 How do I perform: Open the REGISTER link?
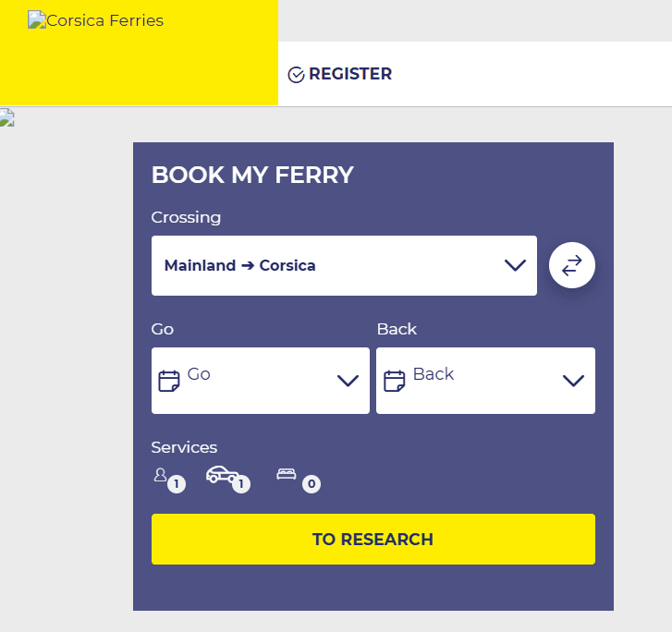350,74
